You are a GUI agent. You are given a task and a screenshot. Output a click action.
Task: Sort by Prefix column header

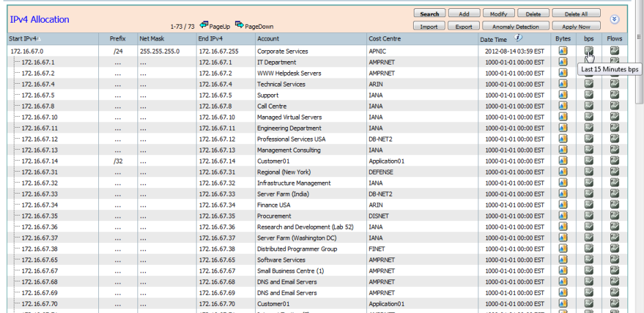point(118,39)
